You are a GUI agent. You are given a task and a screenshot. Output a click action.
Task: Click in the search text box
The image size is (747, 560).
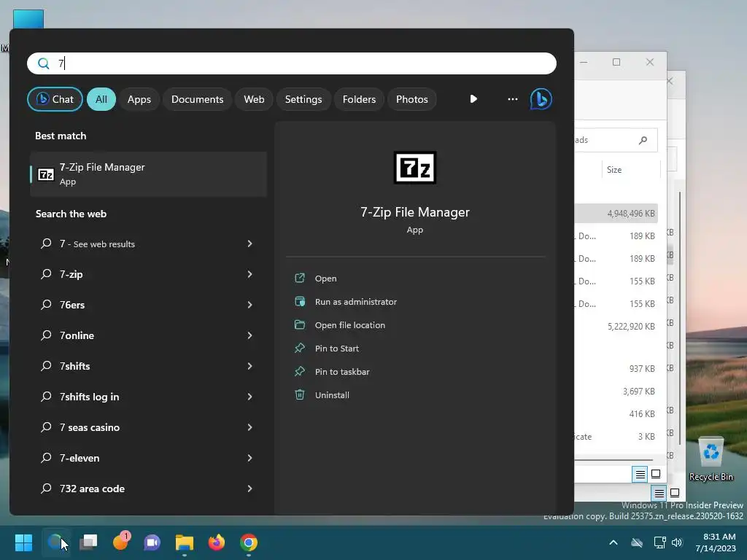[x=292, y=63]
